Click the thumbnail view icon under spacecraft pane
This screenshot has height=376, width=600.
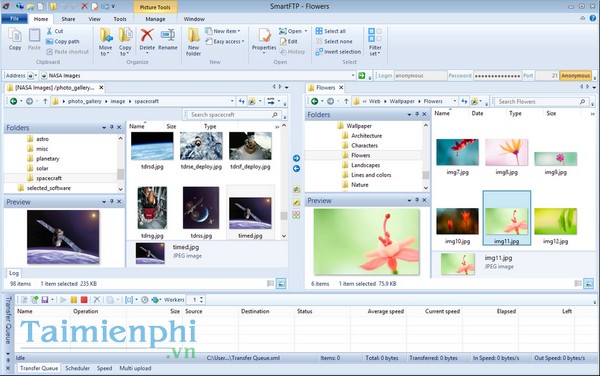pyautogui.click(x=281, y=283)
